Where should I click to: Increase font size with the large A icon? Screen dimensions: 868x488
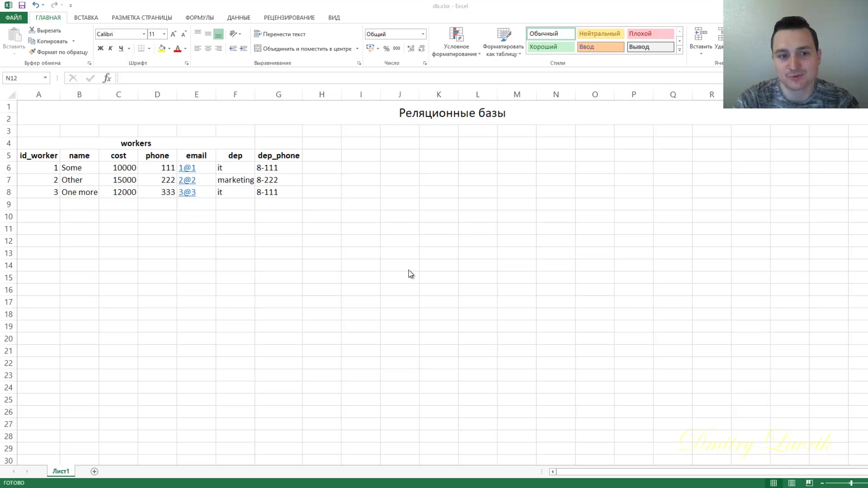[173, 34]
